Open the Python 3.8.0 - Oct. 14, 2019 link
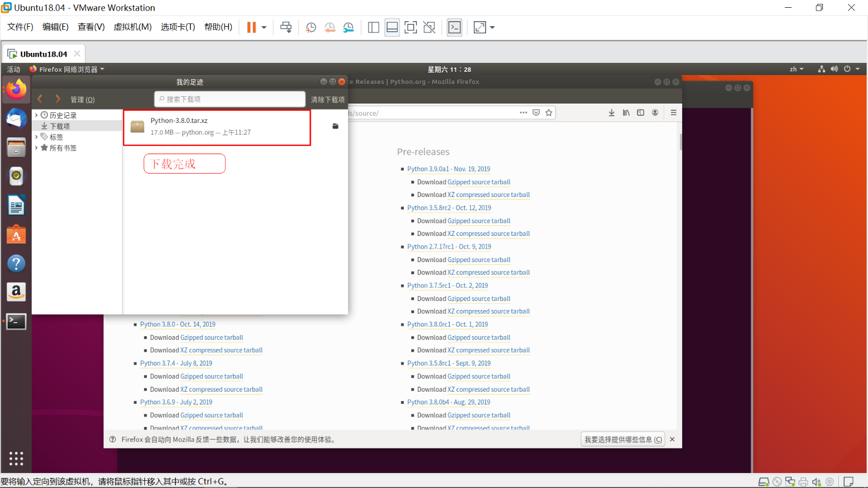The image size is (868, 488). coord(178,324)
